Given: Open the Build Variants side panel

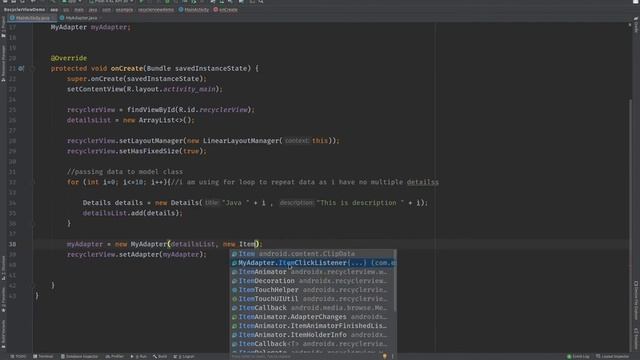Looking at the screenshot, I should (3, 334).
